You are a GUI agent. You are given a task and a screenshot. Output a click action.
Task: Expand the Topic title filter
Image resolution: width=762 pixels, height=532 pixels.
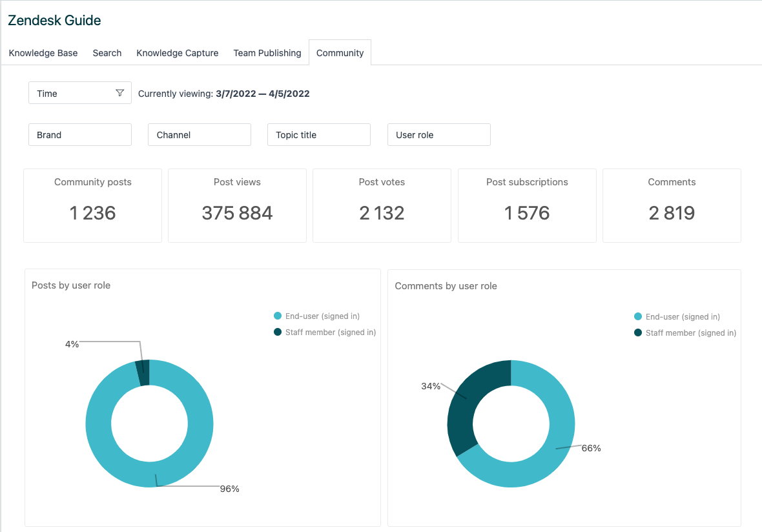pos(318,135)
